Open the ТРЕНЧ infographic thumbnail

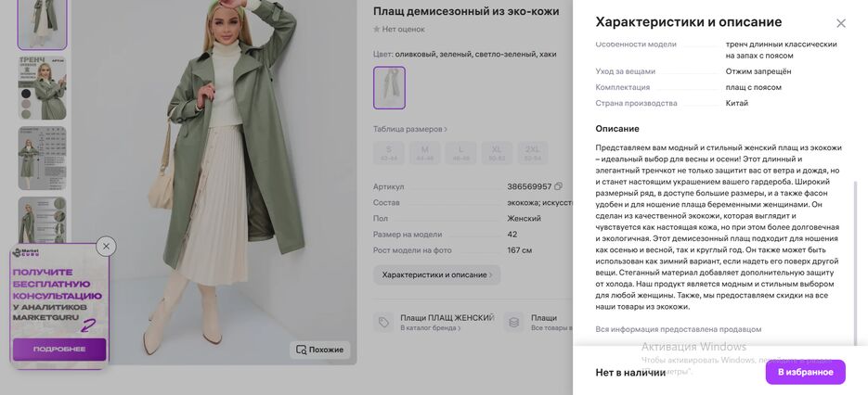[x=42, y=87]
